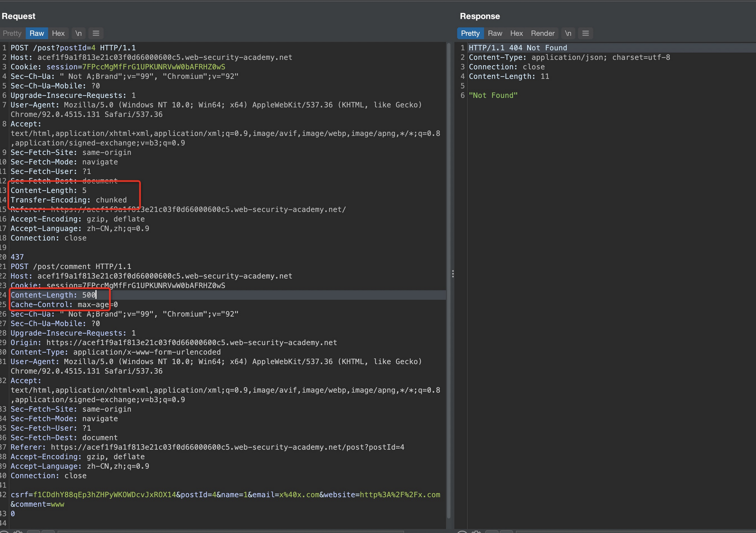This screenshot has height=533, width=756.
Task: Click the 'Upgrade-Insecure-Requests: 1' header on line 6
Action: [x=73, y=95]
